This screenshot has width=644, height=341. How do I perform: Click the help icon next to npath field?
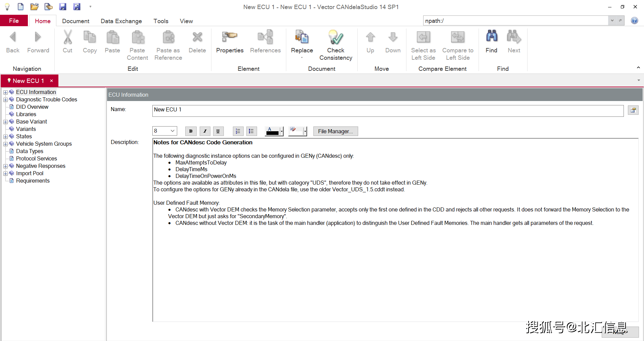(634, 21)
